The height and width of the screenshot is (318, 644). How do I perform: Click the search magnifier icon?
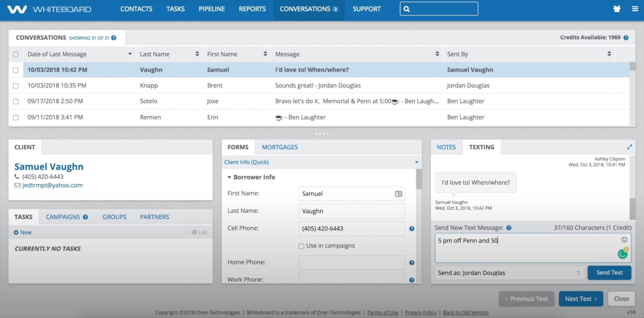(407, 9)
